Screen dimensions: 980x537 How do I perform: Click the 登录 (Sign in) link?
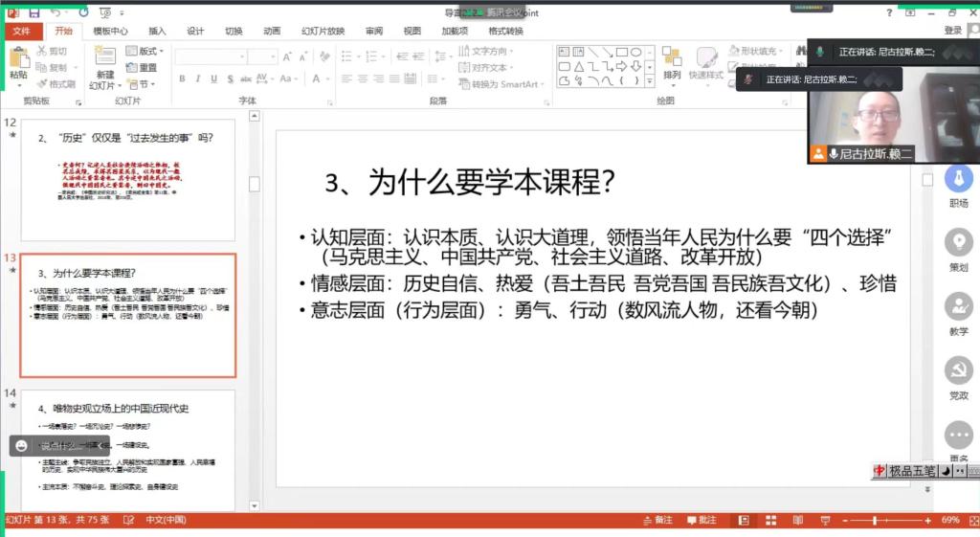pyautogui.click(x=953, y=31)
